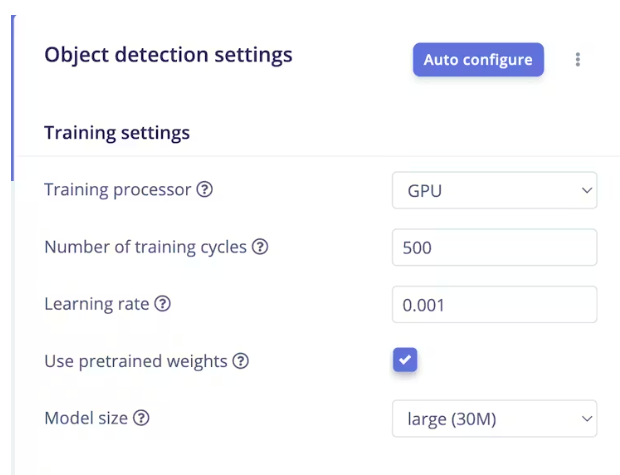The width and height of the screenshot is (620, 475).
Task: Click the Model size help icon
Action: tap(142, 419)
